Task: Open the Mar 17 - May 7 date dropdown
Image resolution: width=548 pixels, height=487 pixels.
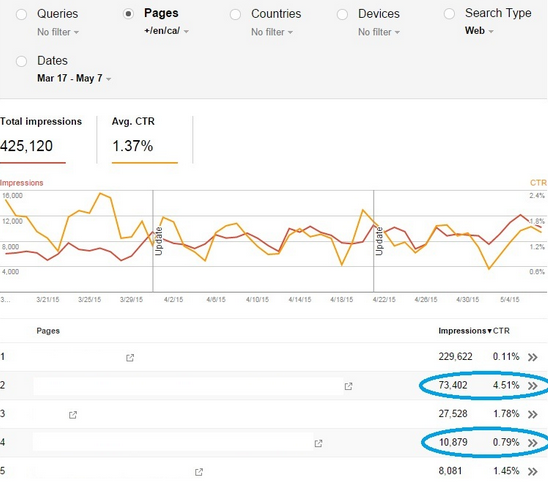Action: click(x=74, y=78)
